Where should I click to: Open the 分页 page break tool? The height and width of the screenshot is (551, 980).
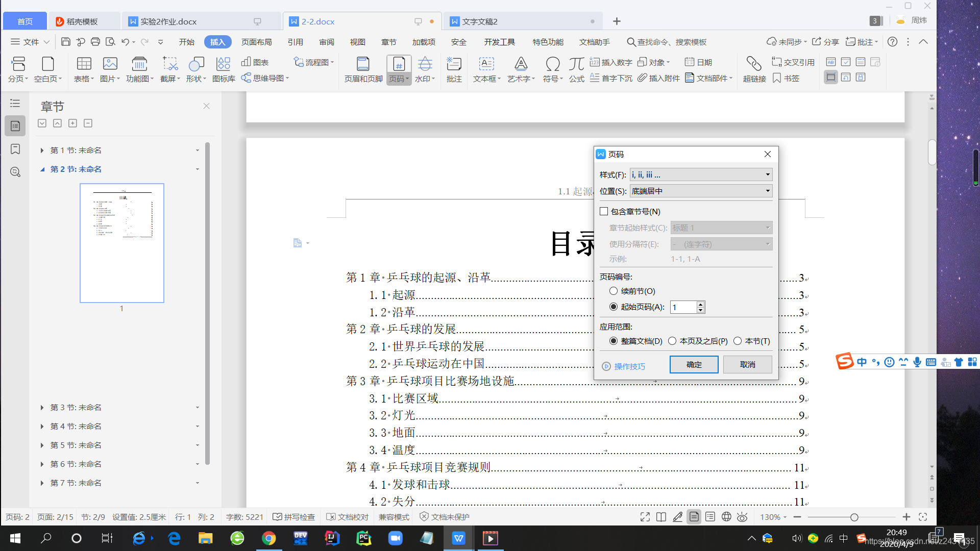point(18,69)
